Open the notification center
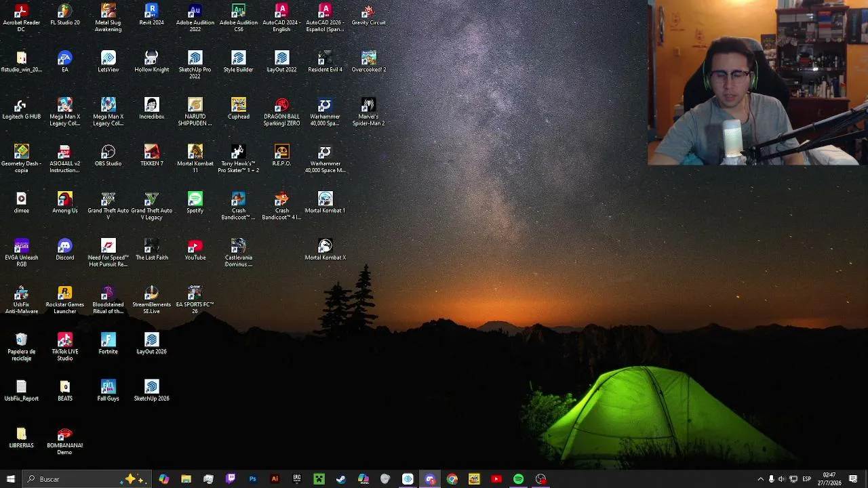This screenshot has height=488, width=868. [x=853, y=479]
